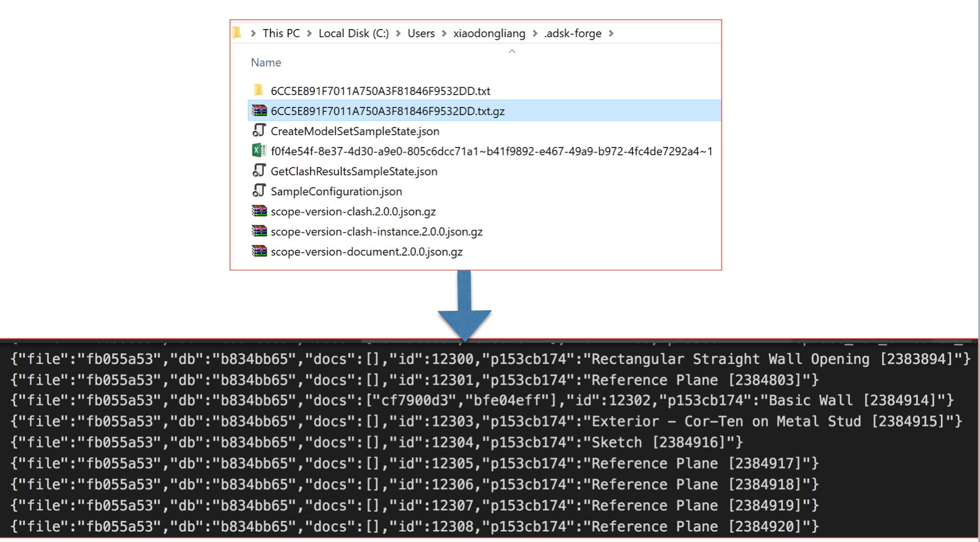Go to Local Disk (C:) in the breadcrumb
The height and width of the screenshot is (542, 980).
click(x=353, y=33)
